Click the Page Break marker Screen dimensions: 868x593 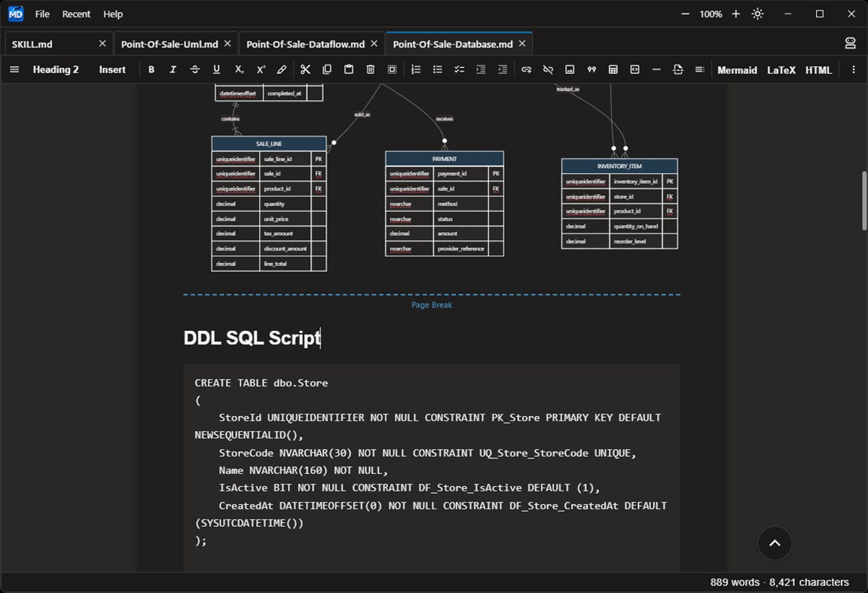point(431,304)
